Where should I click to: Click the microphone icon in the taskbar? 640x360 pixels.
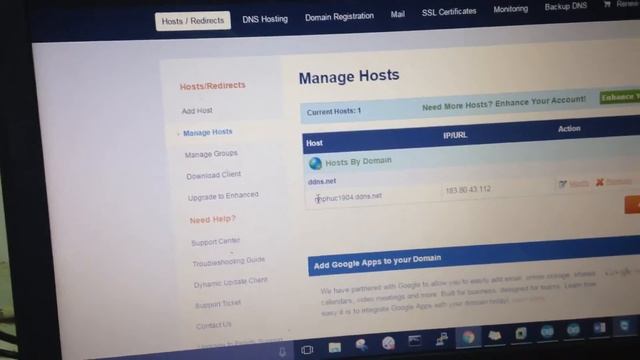(x=282, y=351)
